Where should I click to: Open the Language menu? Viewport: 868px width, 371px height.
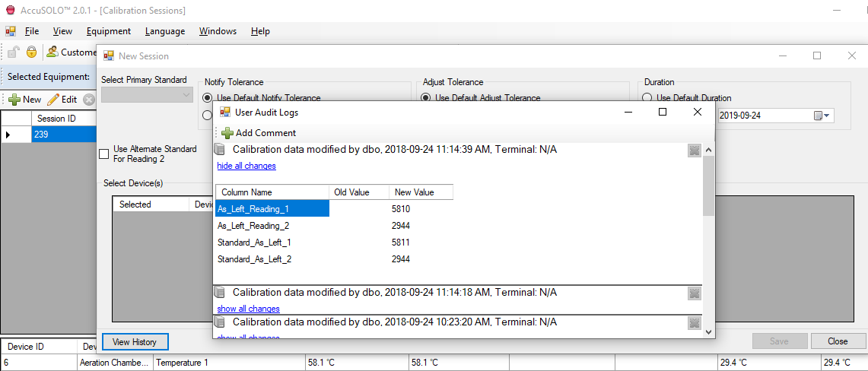[x=164, y=31]
